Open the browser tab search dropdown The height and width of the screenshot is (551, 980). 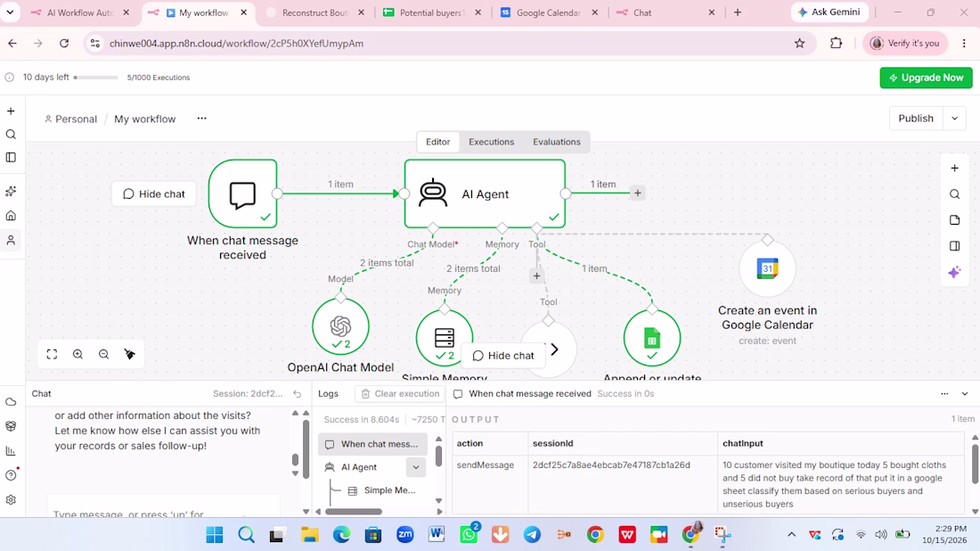[x=10, y=12]
